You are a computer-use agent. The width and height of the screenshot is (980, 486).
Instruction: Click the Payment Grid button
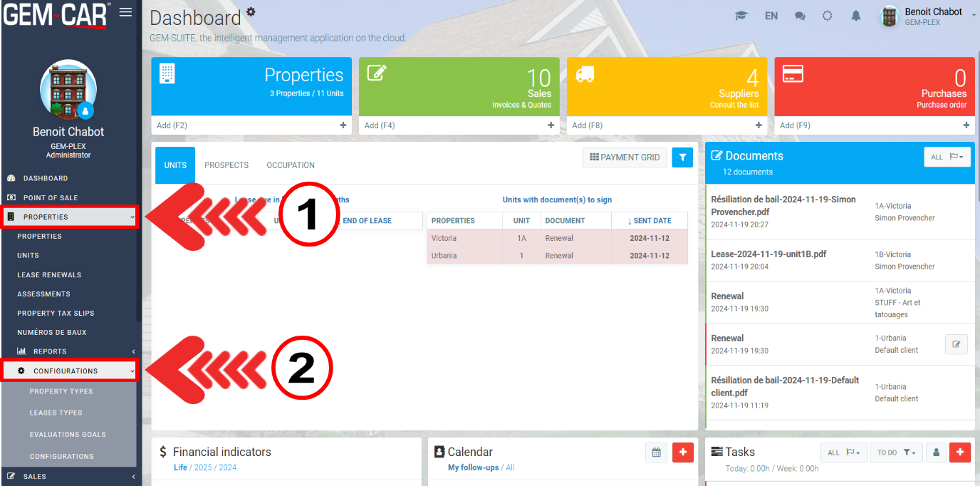625,157
